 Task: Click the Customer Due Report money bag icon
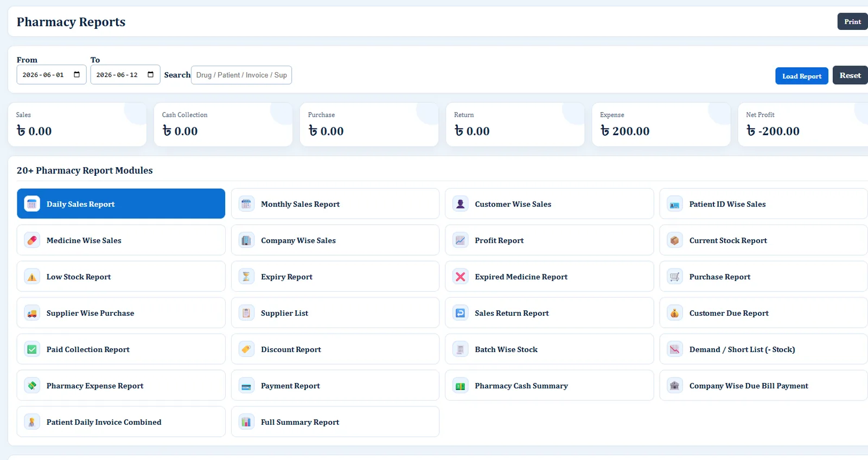click(675, 313)
